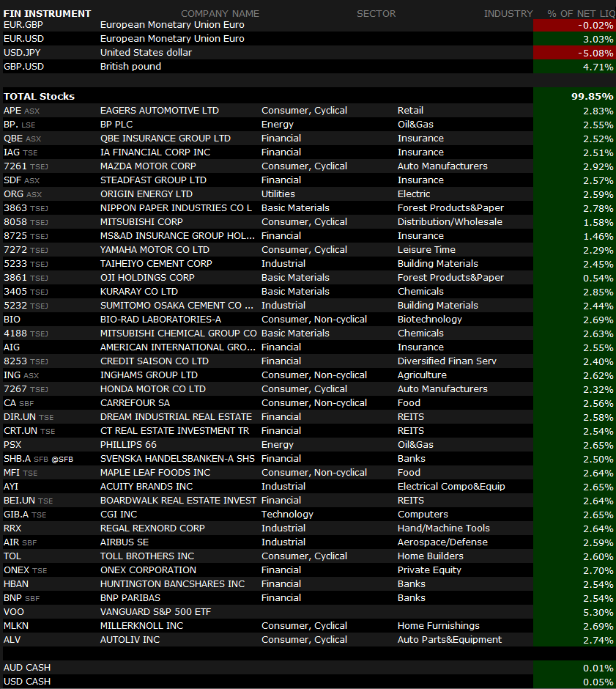
Task: Click the Aerospace/Defense industry cell
Action: (x=442, y=542)
